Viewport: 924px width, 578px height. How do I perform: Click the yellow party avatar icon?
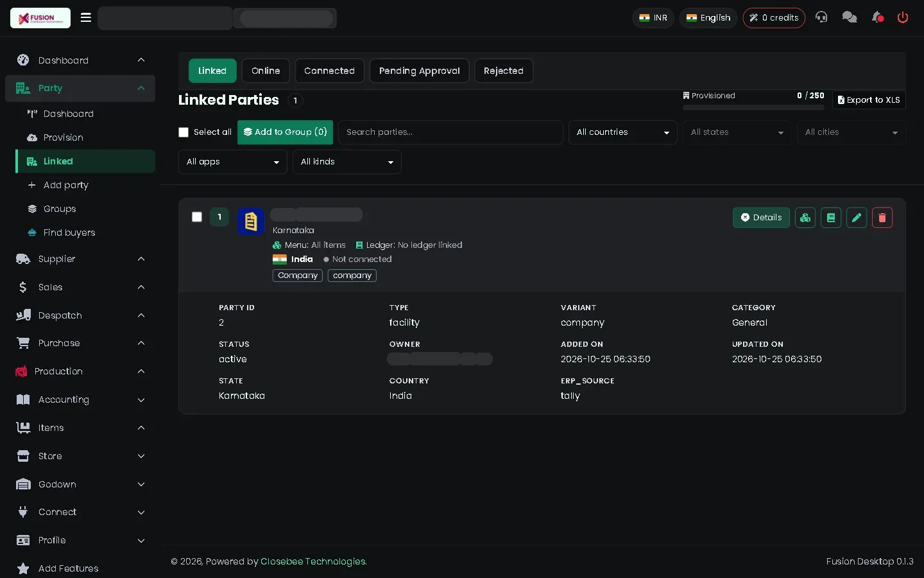click(x=251, y=222)
